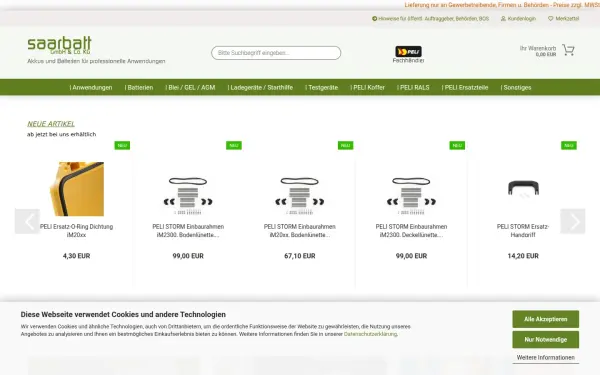Open the PELI Fachhändler badge
The image size is (600, 375).
tap(408, 54)
